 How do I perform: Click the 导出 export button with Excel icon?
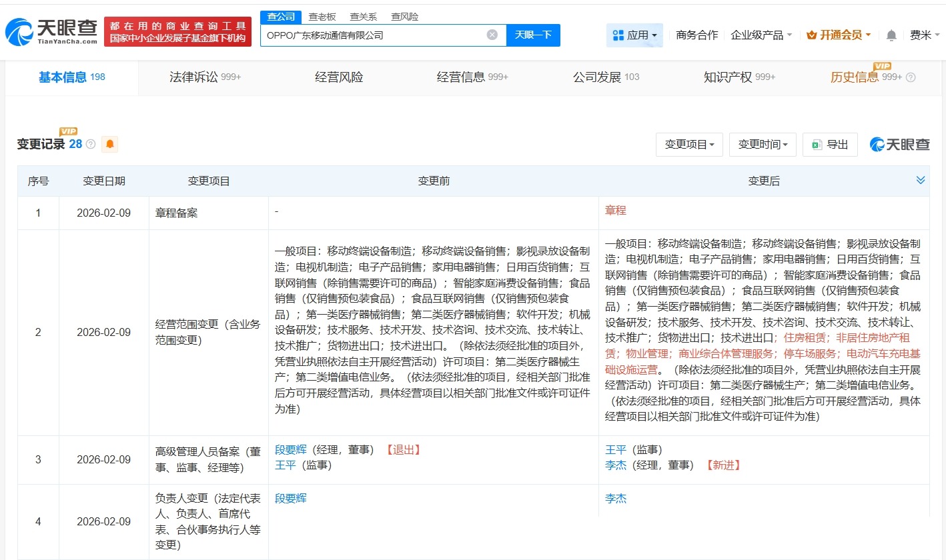[x=830, y=145]
